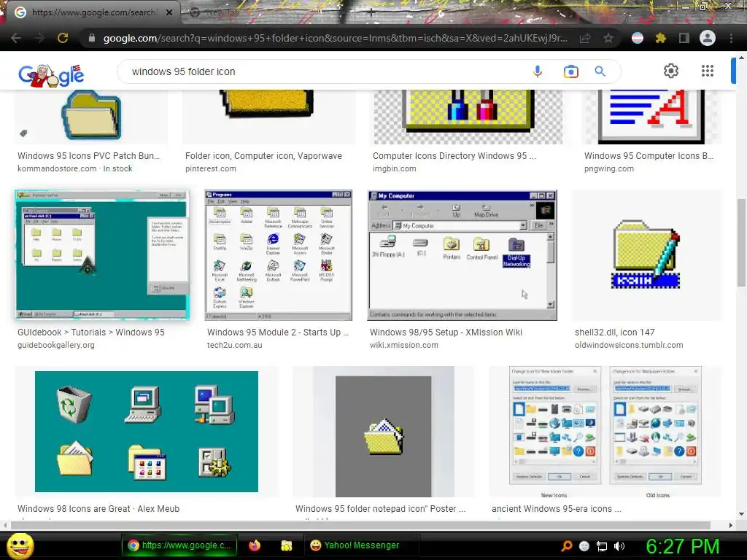Click the tech2u.com.au source text
This screenshot has height=560, width=747.
click(x=234, y=345)
